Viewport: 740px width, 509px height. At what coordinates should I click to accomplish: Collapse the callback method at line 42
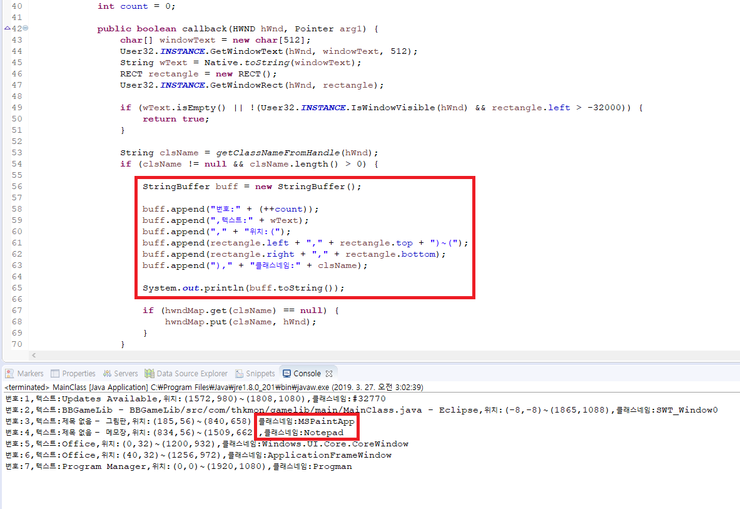pyautogui.click(x=25, y=29)
